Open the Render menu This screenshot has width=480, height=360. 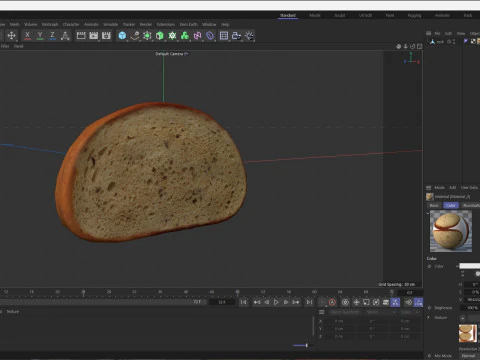(x=146, y=24)
